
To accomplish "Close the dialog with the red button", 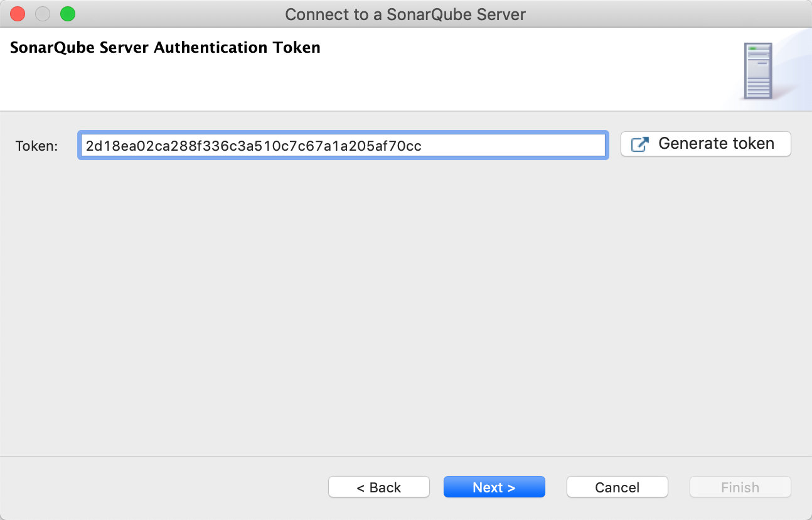I will click(17, 14).
